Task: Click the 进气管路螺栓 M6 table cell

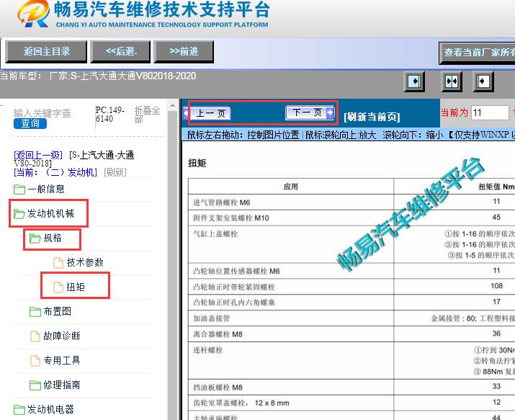Action: (291, 202)
